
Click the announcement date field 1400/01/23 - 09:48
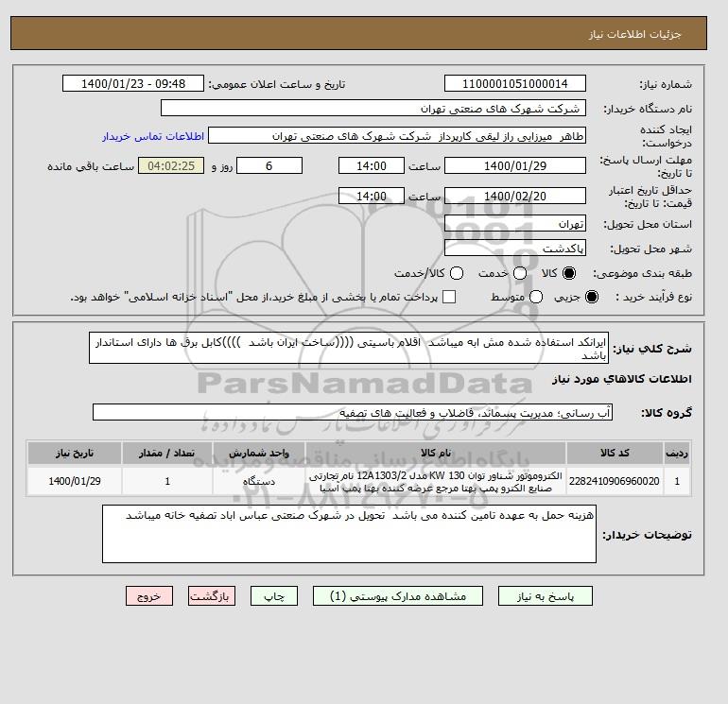[x=133, y=83]
